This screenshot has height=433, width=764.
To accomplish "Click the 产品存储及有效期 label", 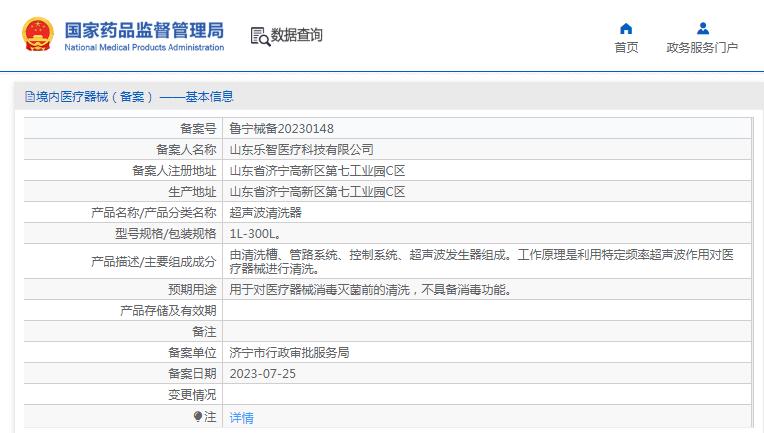I will pos(168,311).
